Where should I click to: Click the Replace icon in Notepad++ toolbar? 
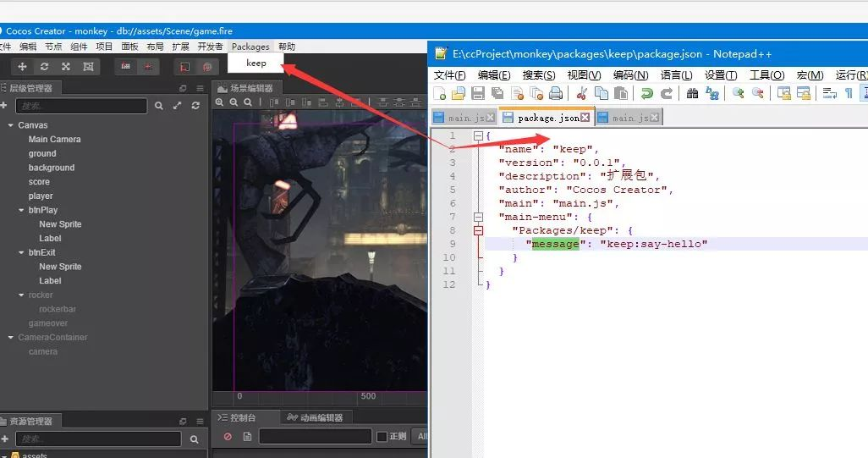711,93
